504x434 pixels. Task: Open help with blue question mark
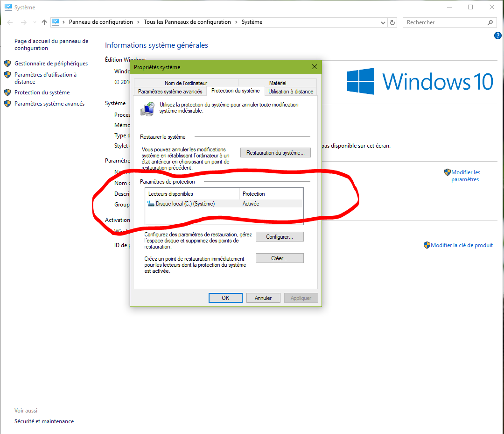coord(497,36)
